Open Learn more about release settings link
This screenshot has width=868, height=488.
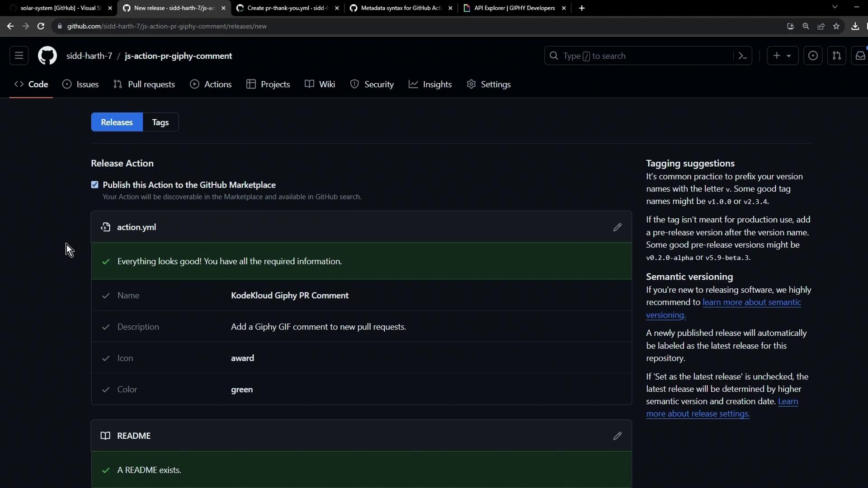point(698,414)
